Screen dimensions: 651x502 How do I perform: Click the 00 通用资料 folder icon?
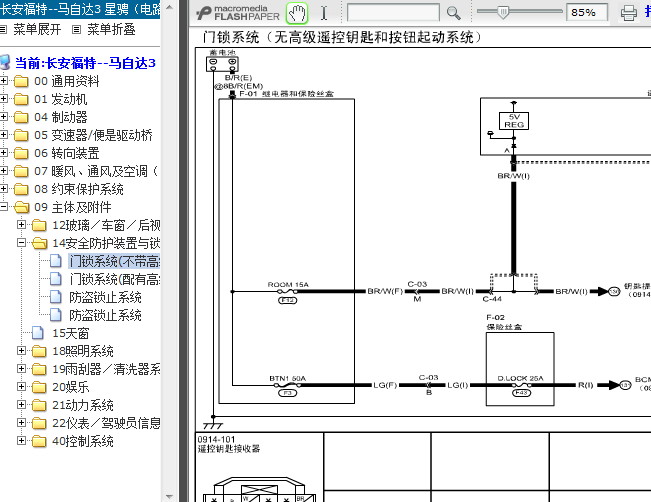21,81
